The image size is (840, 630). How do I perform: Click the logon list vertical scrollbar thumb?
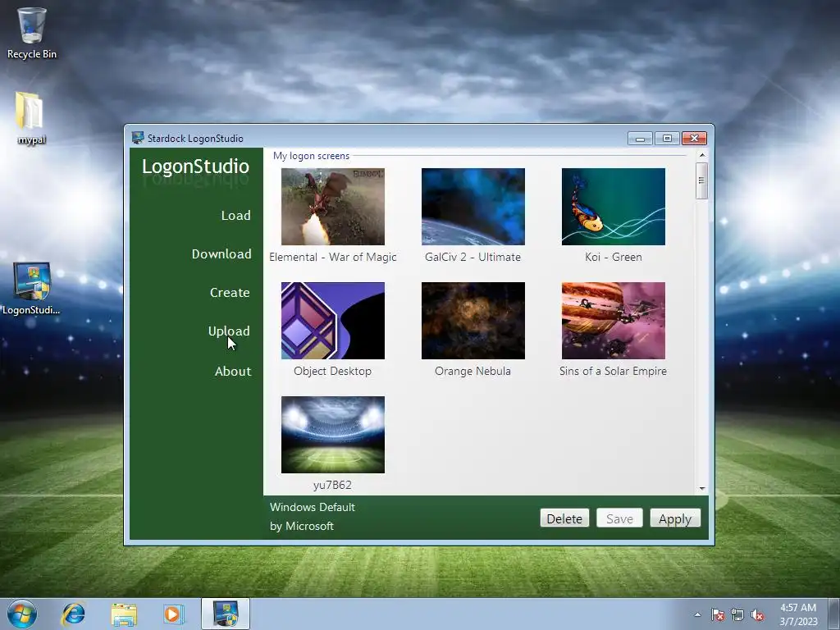click(702, 181)
